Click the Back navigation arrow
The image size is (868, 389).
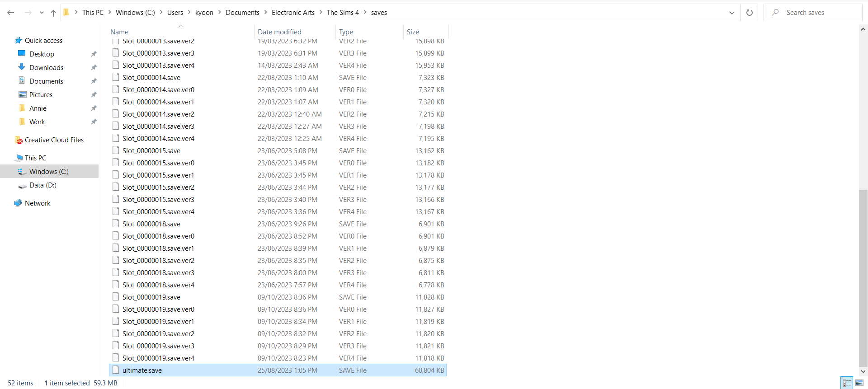point(11,13)
